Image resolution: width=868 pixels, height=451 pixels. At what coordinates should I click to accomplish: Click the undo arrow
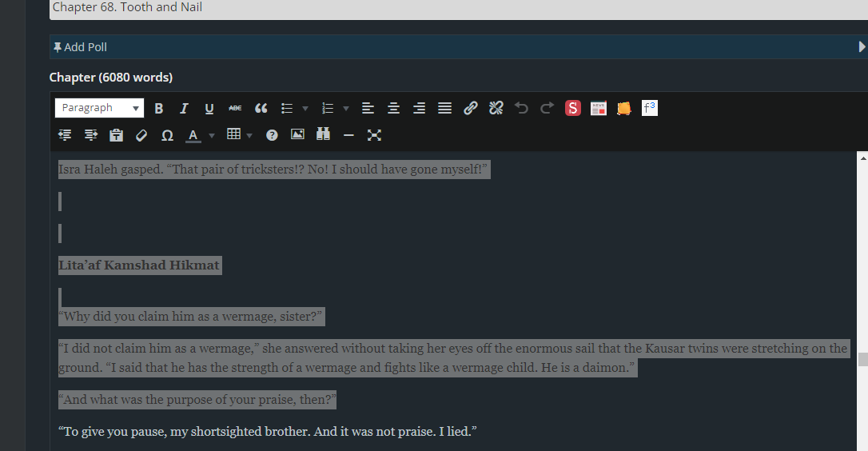tap(522, 109)
